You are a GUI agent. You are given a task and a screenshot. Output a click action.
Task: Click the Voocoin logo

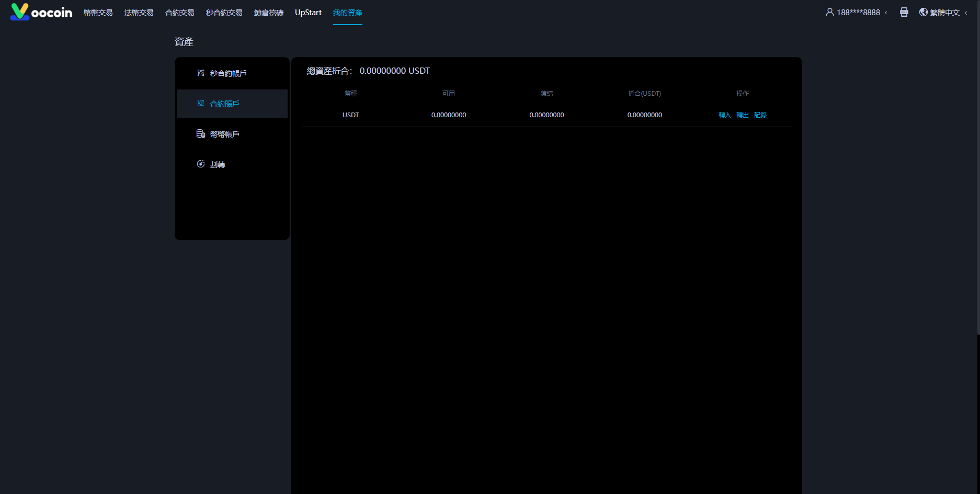coord(41,12)
